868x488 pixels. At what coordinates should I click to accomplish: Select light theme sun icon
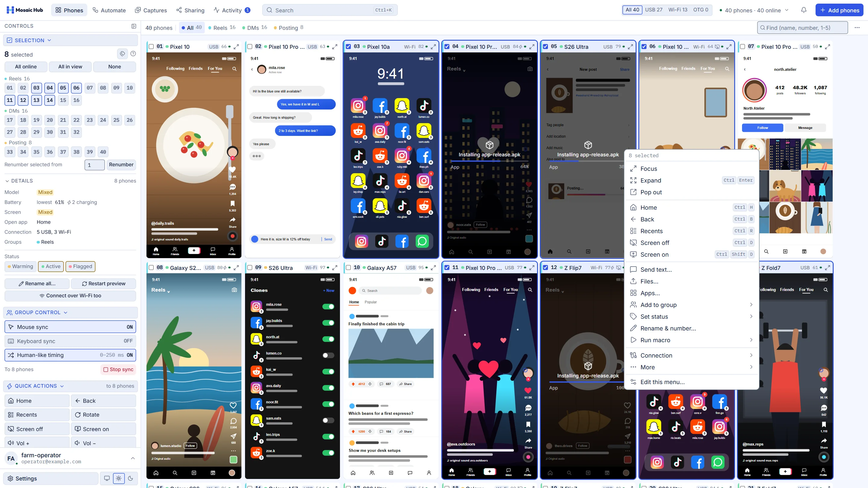[119, 478]
